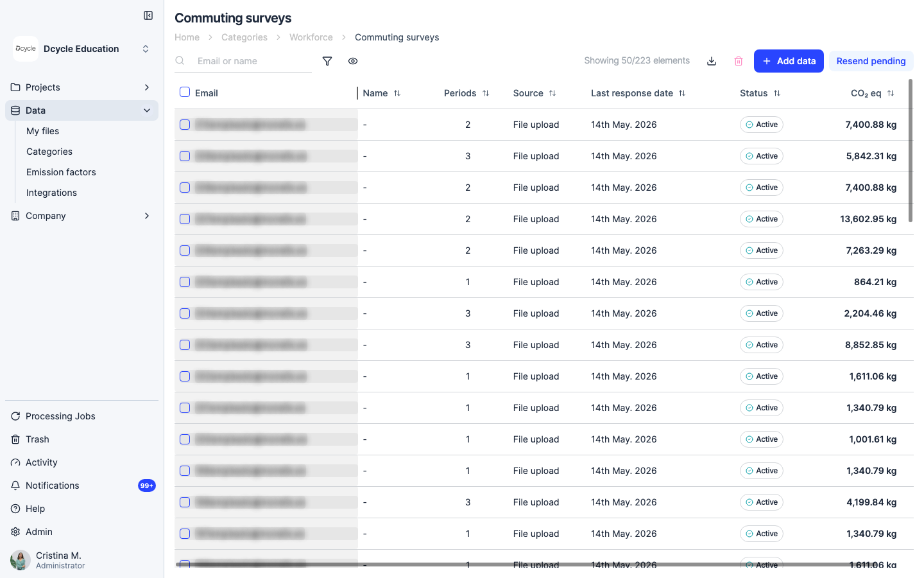Check the row with 864.21 kg
924x578 pixels.
click(185, 282)
